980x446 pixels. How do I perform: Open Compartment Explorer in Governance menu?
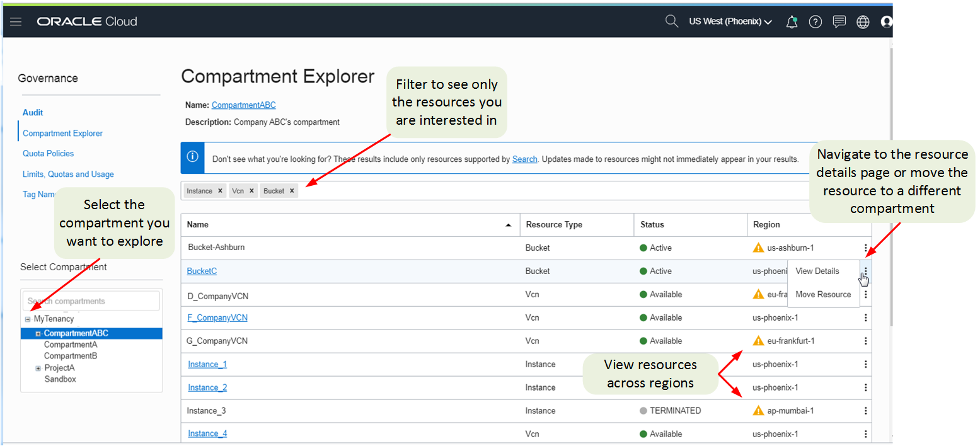pyautogui.click(x=62, y=133)
